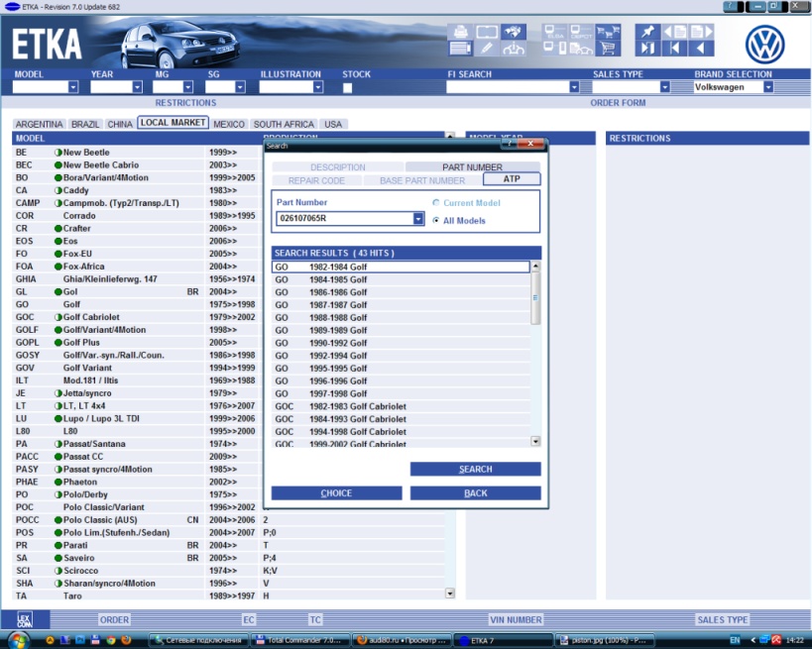812x649 pixels.
Task: Click the TC button in the bottom bar
Action: coord(315,619)
